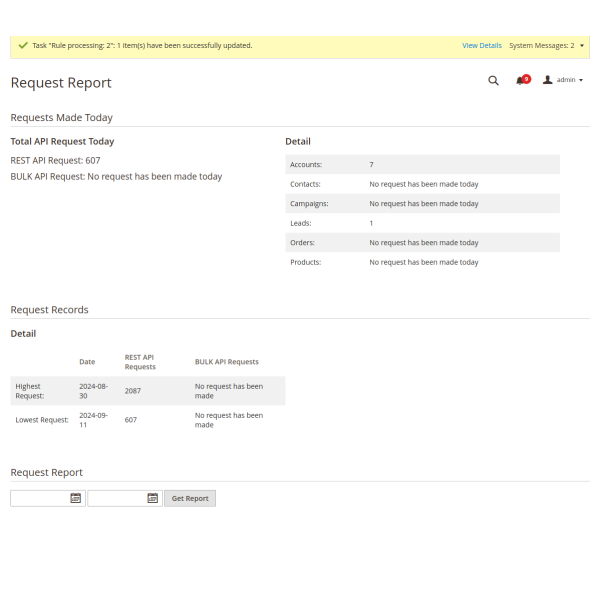Click the Lowest Request record row
This screenshot has width=600, height=600.
tap(147, 420)
